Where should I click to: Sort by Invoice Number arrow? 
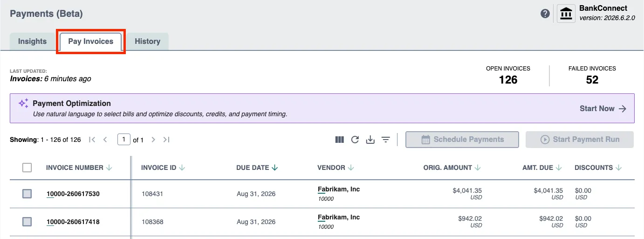(x=109, y=168)
